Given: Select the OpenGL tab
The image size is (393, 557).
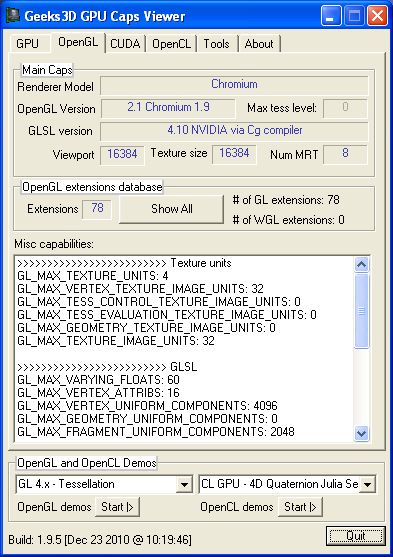Looking at the screenshot, I should pos(78,42).
